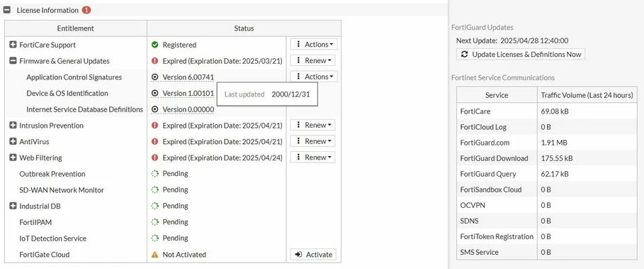Click version icon beside Version 0.00000
The width and height of the screenshot is (644, 269).
pyautogui.click(x=154, y=109)
